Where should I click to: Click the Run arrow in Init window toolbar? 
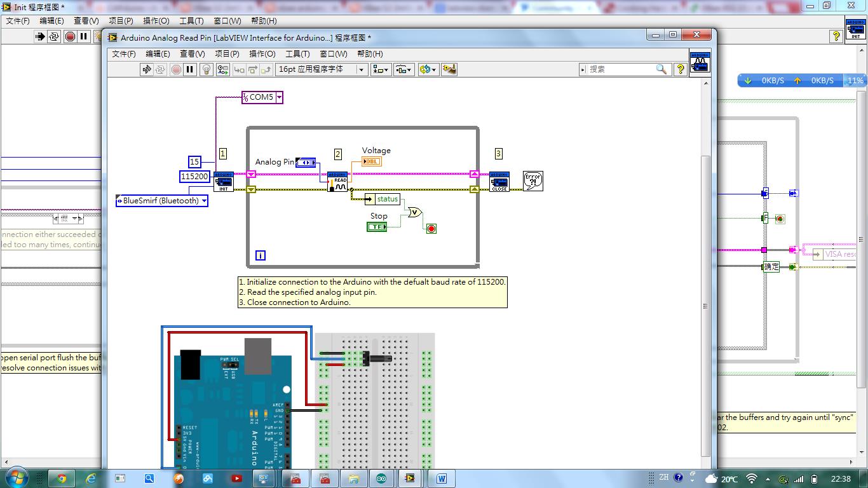[40, 37]
